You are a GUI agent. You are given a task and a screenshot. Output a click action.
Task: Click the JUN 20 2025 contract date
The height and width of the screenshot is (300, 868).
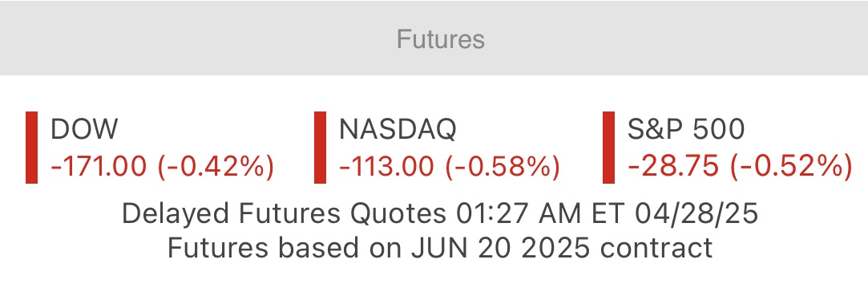click(x=500, y=247)
